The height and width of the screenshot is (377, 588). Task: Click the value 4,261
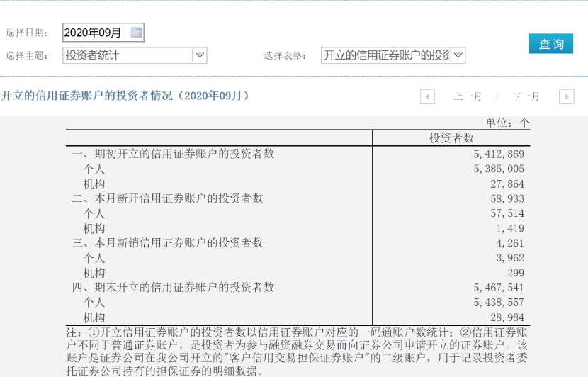[x=510, y=243]
